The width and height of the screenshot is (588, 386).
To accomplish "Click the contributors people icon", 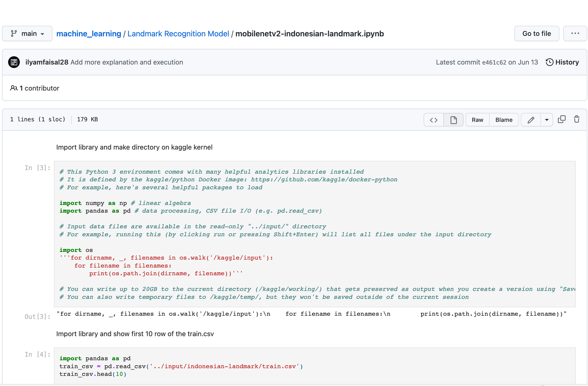I will click(x=13, y=88).
